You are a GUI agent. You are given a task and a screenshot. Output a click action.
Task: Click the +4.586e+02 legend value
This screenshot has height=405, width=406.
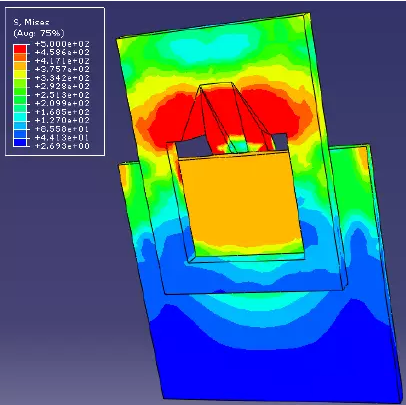62,52
